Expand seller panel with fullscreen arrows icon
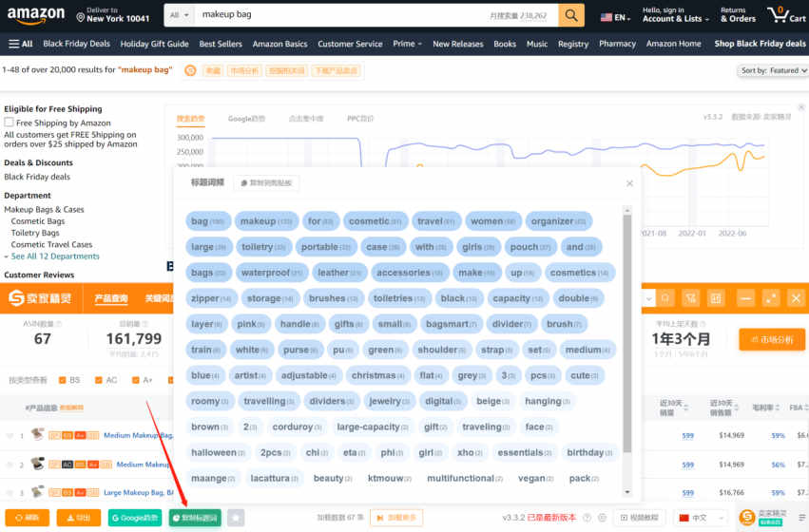This screenshot has height=532, width=809. coord(771,298)
